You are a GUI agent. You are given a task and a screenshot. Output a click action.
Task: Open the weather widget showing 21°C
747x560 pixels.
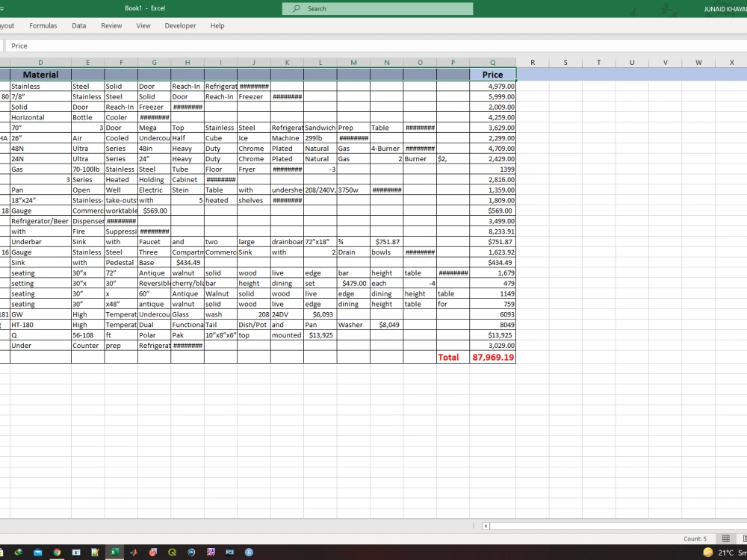[724, 553]
